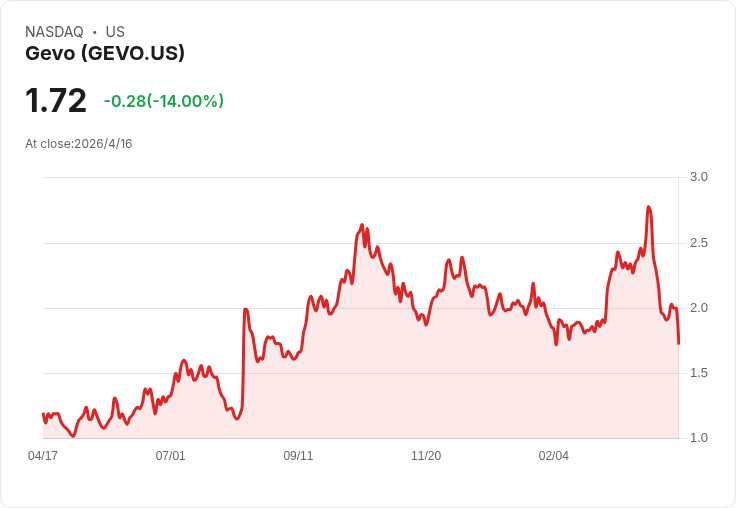
Task: Click the 3.0 price axis label
Action: [699, 177]
